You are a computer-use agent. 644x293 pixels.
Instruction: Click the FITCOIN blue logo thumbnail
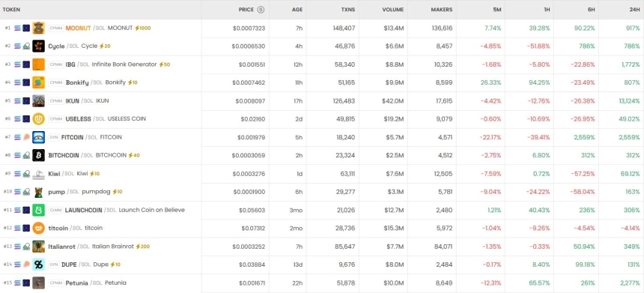click(39, 137)
